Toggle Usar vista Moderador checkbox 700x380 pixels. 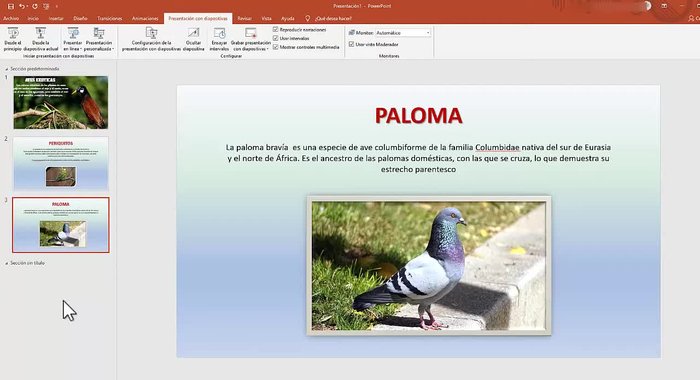(351, 44)
